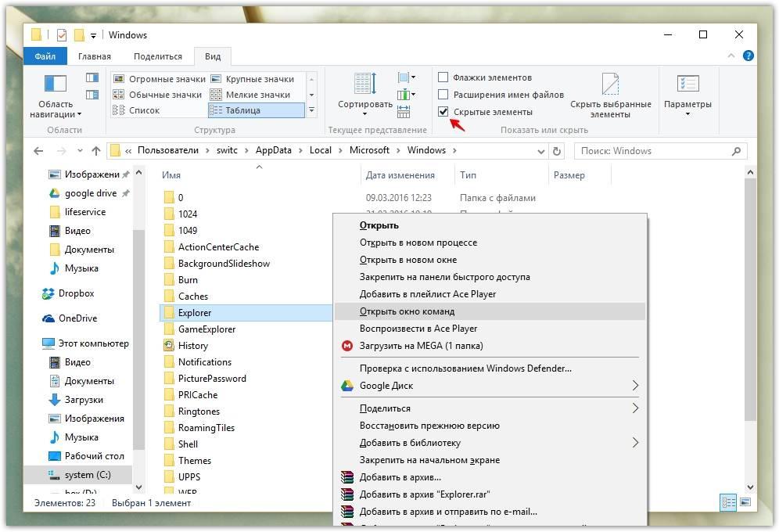The image size is (779, 532).
Task: Select the History folder
Action: (x=192, y=346)
